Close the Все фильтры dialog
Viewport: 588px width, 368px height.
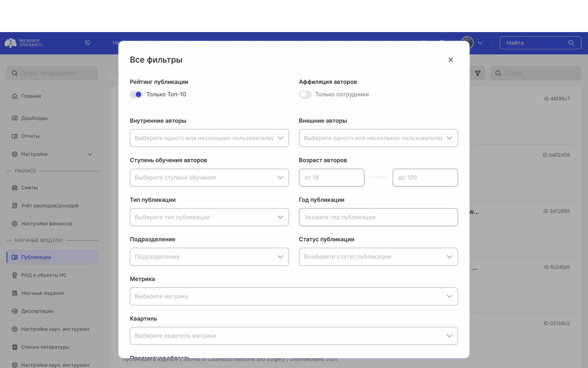tap(450, 60)
